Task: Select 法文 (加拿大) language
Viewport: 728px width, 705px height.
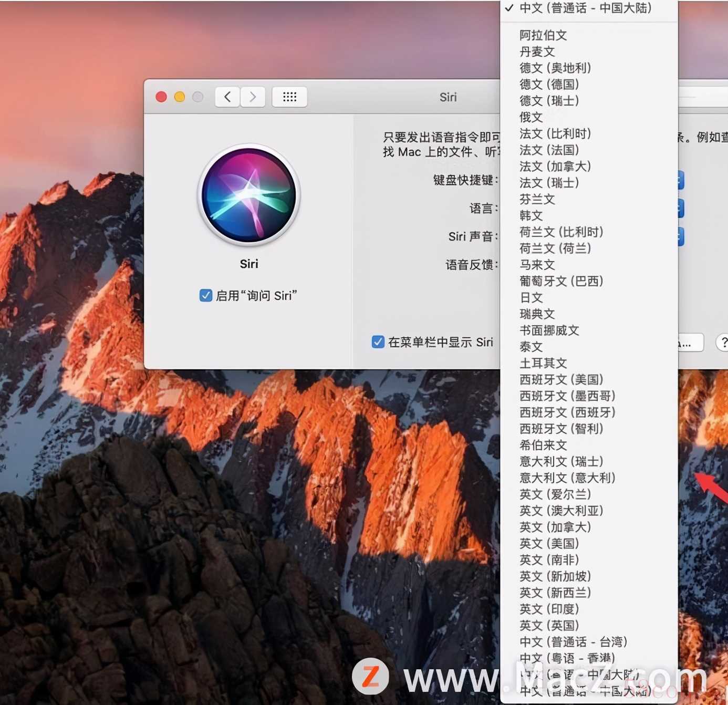Action: point(589,166)
